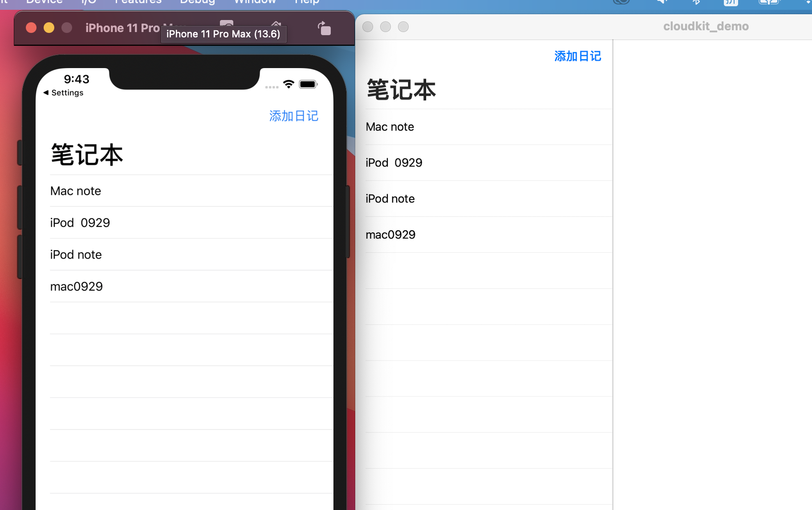This screenshot has width=812, height=510.
Task: Select the iPod 0929 row on iPhone
Action: coord(191,223)
